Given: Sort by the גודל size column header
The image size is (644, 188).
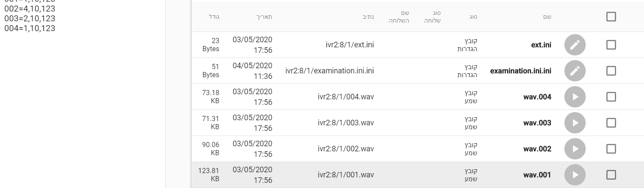Looking at the screenshot, I should 214,17.
